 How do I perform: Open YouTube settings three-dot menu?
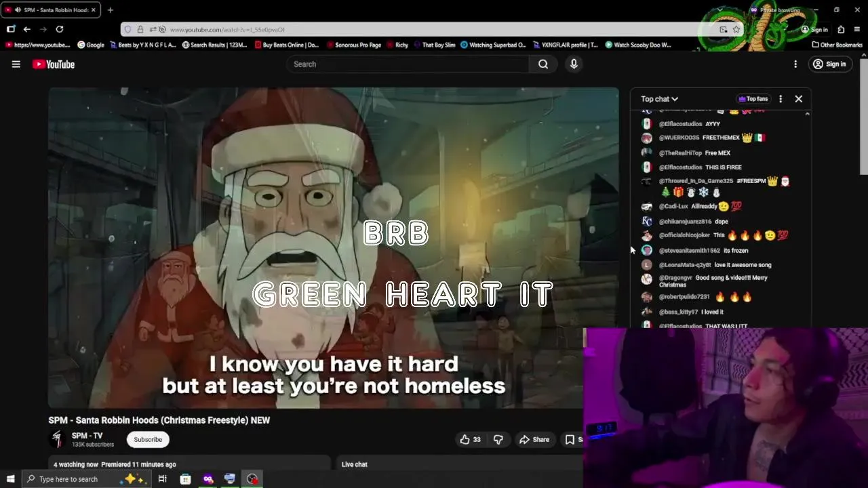[795, 64]
